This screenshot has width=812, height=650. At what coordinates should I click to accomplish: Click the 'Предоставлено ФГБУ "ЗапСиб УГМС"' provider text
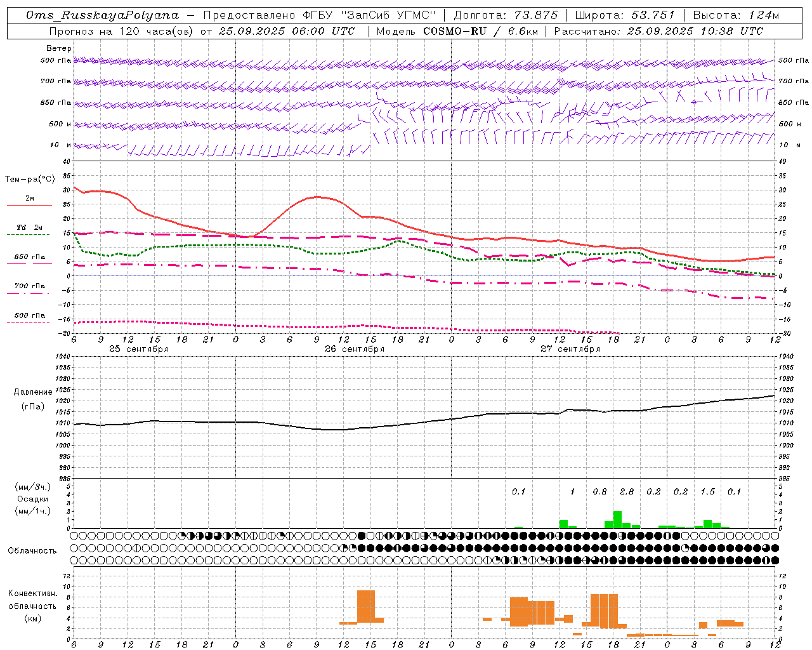[320, 15]
